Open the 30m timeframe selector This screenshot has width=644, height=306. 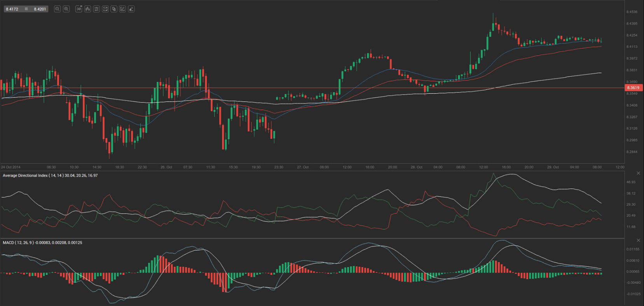point(79,9)
